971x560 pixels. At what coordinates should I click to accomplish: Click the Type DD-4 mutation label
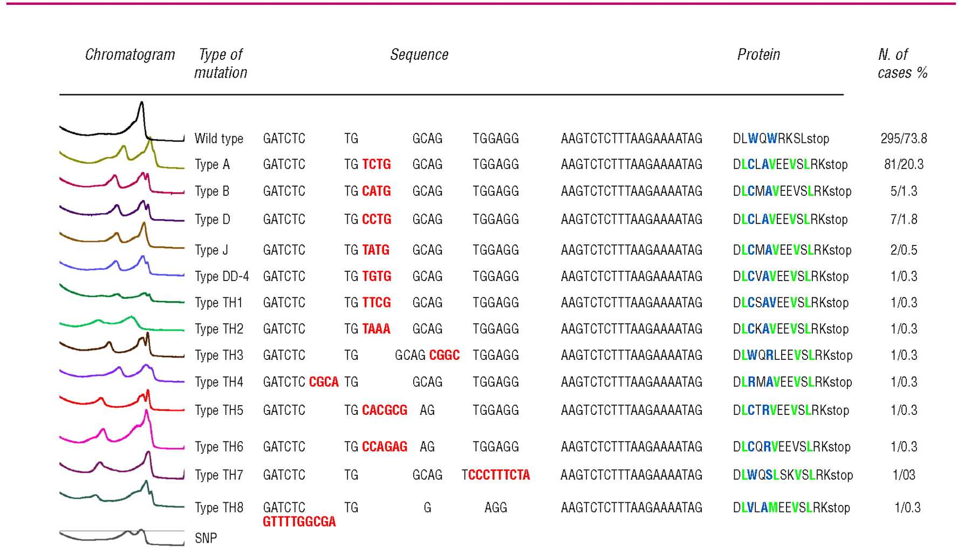pyautogui.click(x=222, y=277)
